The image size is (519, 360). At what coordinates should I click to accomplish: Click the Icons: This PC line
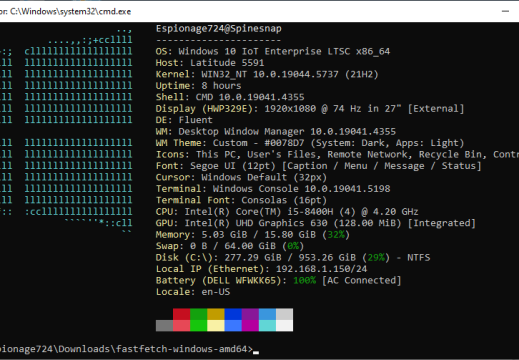pyautogui.click(x=337, y=154)
